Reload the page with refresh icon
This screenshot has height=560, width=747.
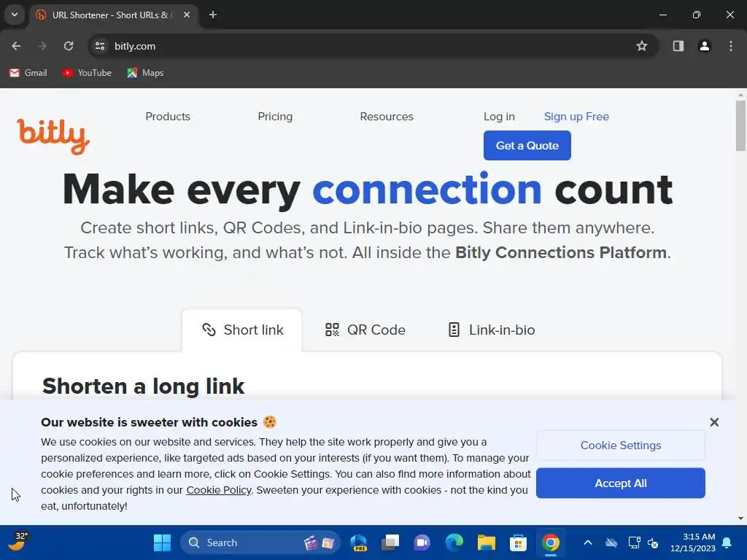(x=69, y=46)
